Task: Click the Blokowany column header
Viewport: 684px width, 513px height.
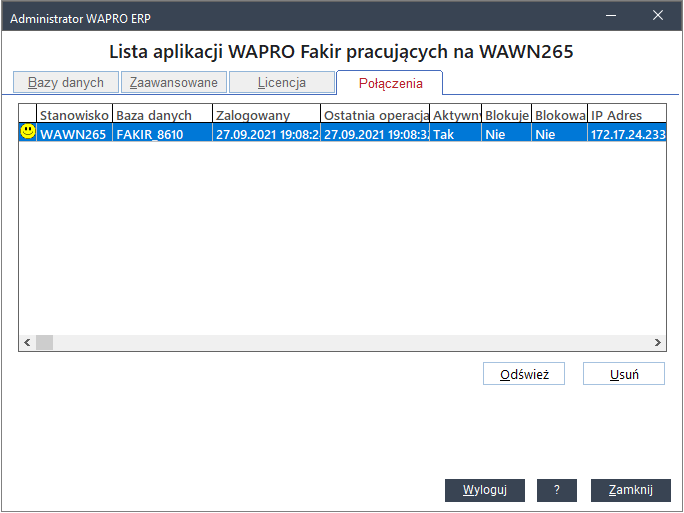Action: point(560,115)
